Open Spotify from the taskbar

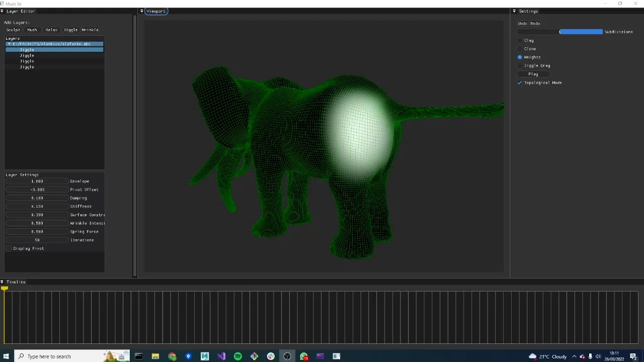[238, 356]
